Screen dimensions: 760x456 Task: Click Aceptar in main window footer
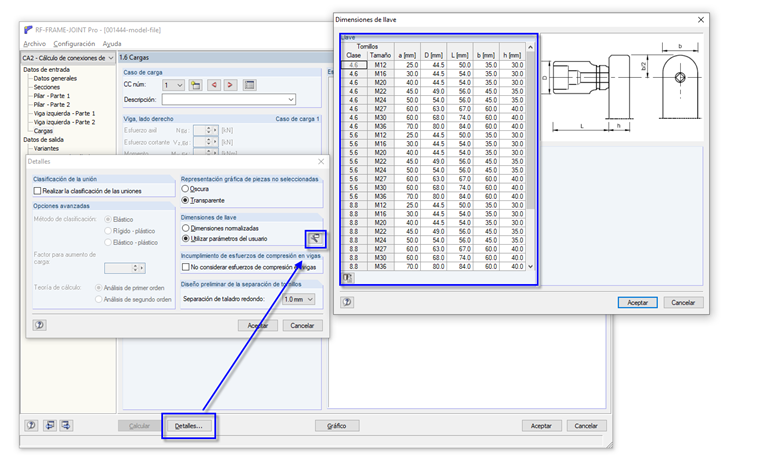tap(541, 426)
